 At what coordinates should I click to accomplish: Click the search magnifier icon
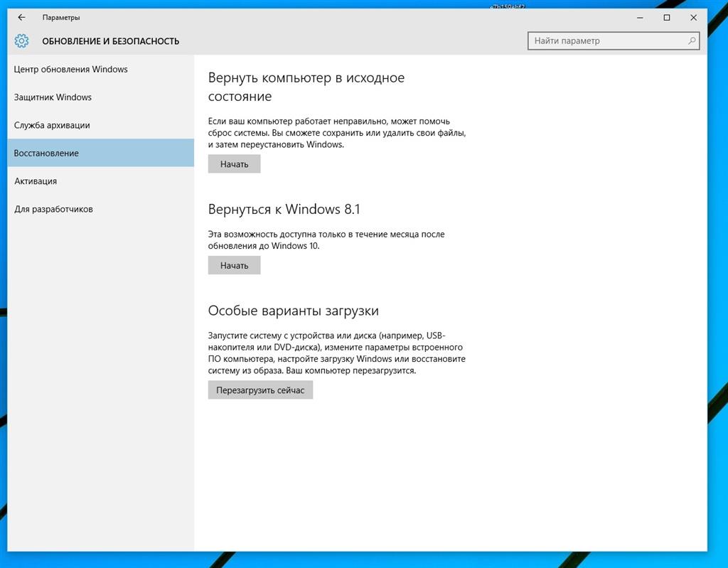(x=691, y=41)
